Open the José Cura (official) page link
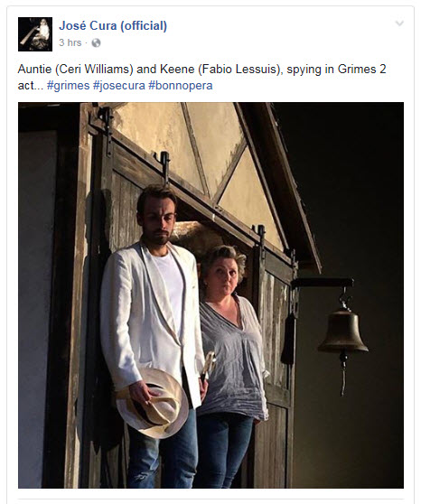Image resolution: width=421 pixels, height=504 pixels. (113, 25)
